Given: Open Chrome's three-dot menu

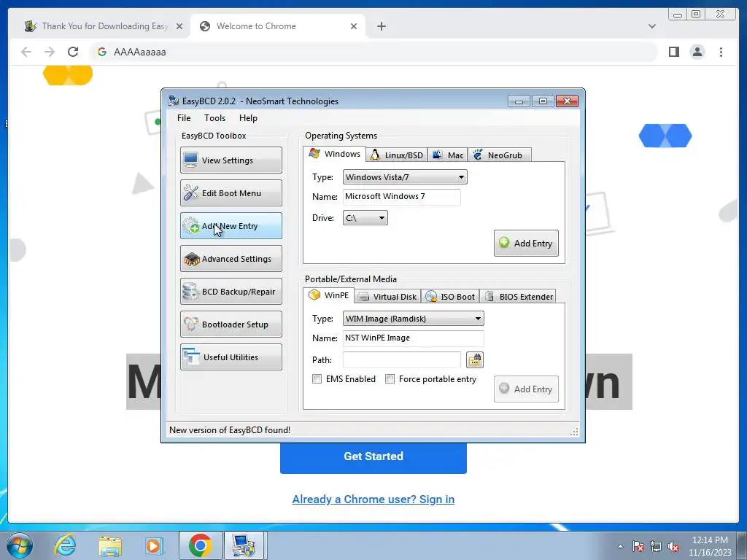Looking at the screenshot, I should pyautogui.click(x=721, y=52).
